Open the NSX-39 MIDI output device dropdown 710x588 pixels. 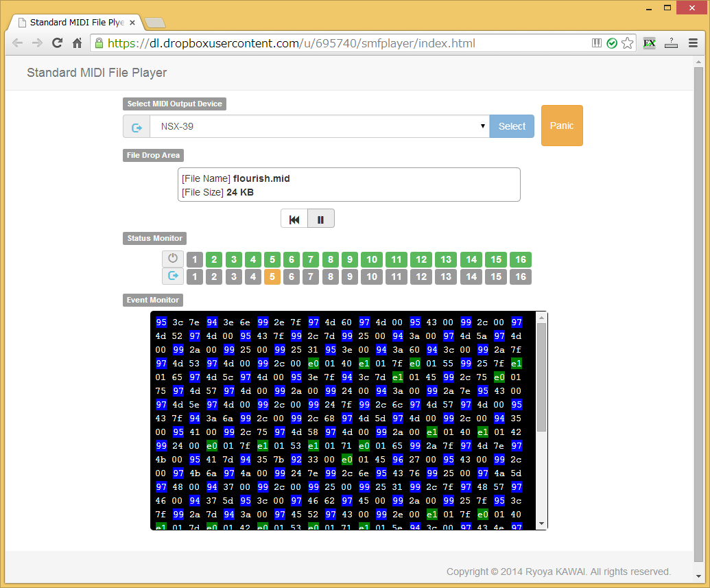point(320,126)
